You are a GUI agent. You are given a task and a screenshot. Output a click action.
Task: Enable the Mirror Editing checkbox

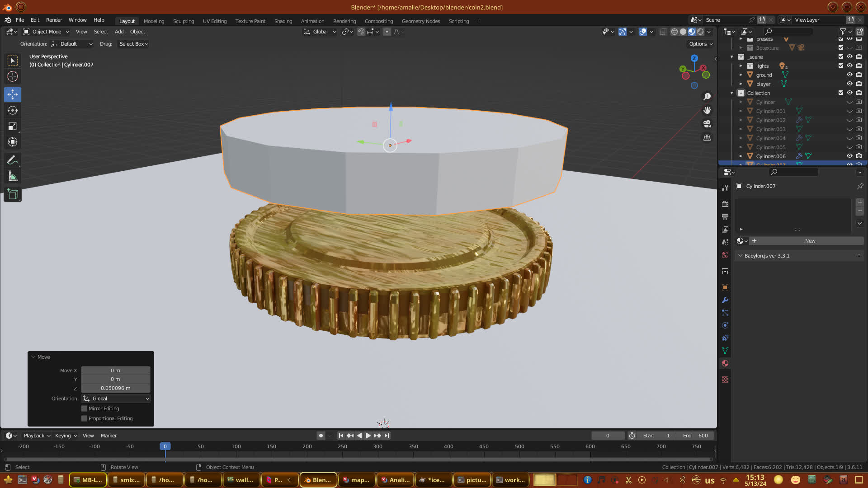tap(84, 408)
